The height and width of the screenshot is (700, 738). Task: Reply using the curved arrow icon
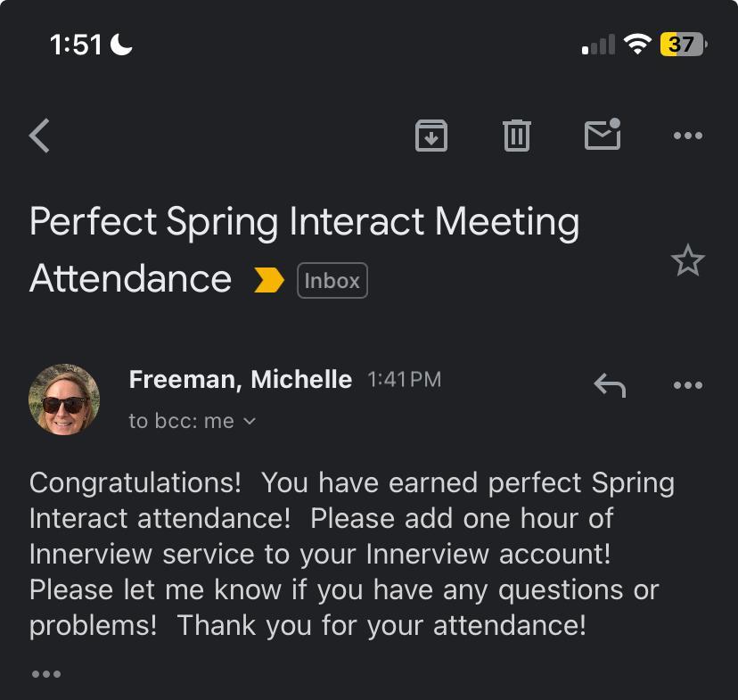610,385
